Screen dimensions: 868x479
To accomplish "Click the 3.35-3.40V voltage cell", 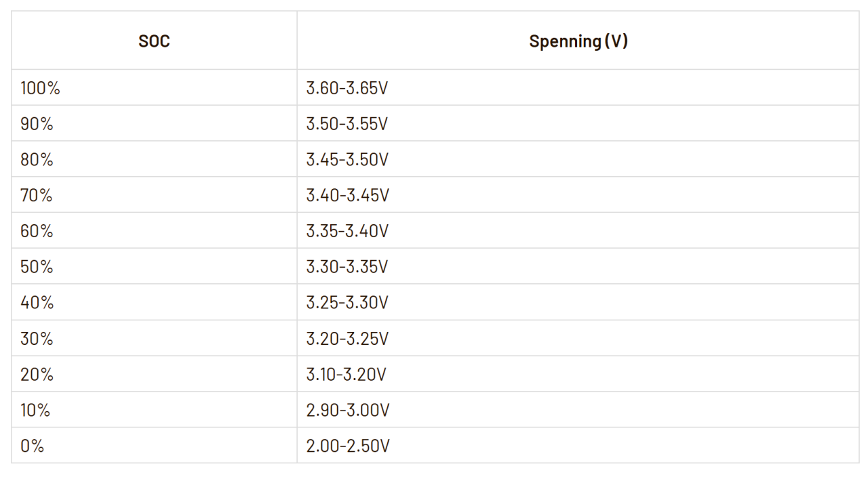I will pyautogui.click(x=347, y=231).
